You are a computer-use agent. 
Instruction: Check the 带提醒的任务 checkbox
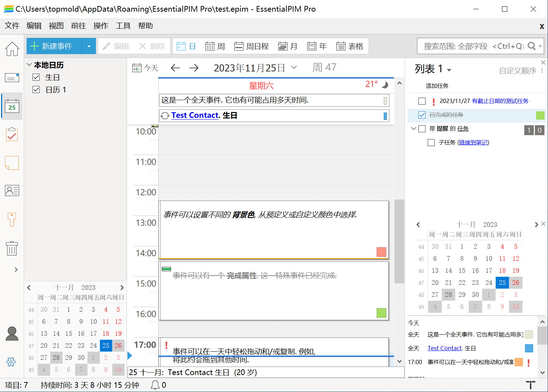tap(422, 129)
